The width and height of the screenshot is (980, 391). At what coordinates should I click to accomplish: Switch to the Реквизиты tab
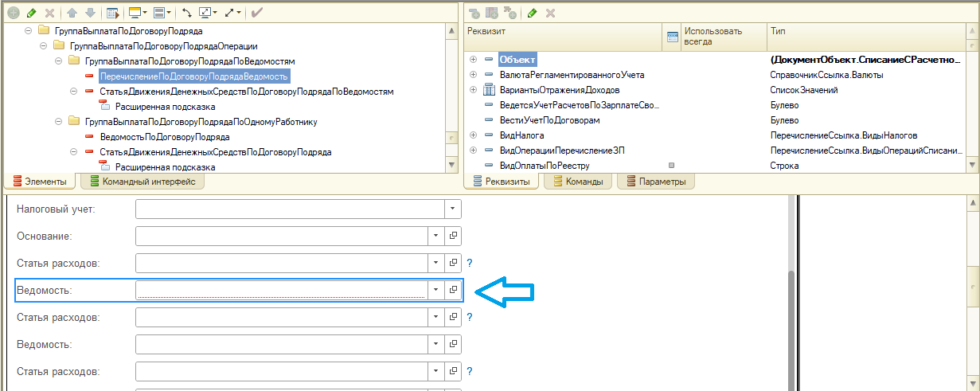(x=502, y=182)
